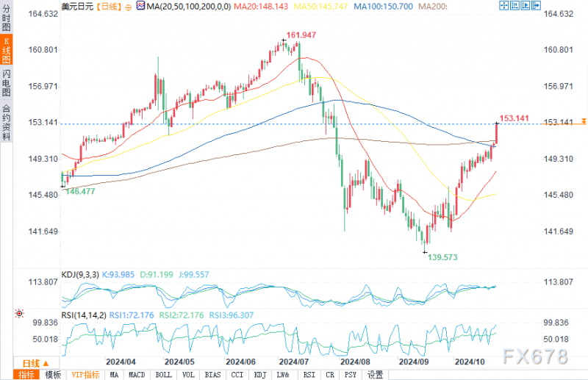Open the VIP指标 tab
This screenshot has width=588, height=380.
tap(85, 375)
